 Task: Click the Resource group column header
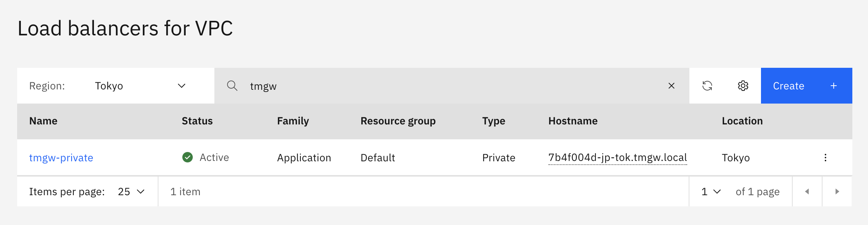pos(398,121)
